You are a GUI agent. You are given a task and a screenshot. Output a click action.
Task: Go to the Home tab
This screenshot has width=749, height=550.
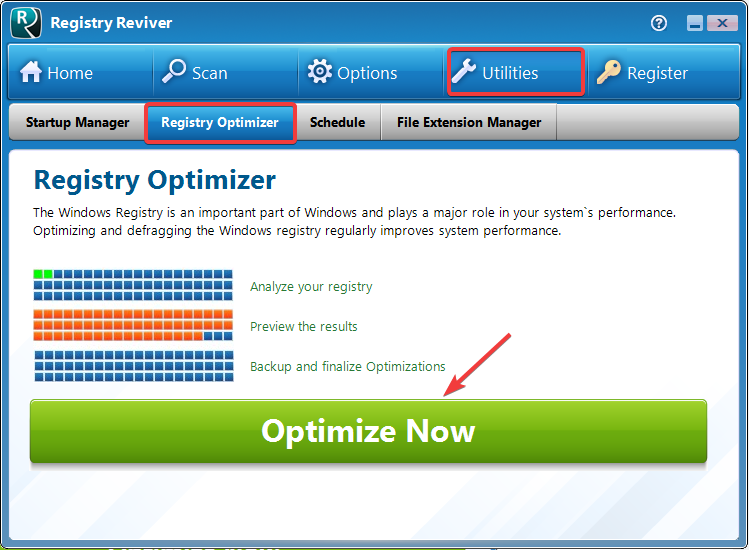pyautogui.click(x=81, y=72)
